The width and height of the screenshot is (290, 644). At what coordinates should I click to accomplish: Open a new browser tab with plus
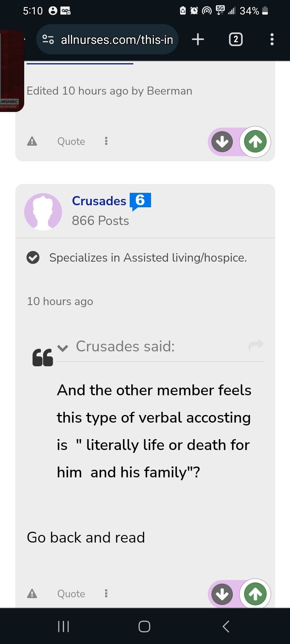click(198, 39)
